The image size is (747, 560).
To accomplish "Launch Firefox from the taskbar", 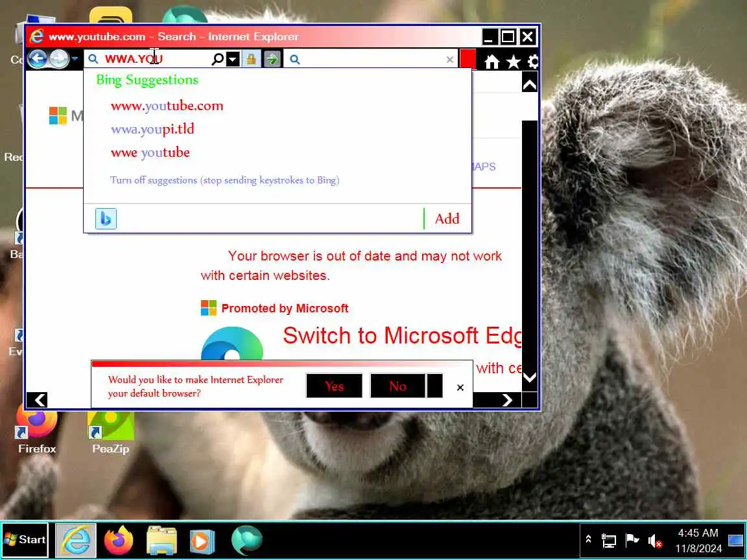I will (x=118, y=541).
